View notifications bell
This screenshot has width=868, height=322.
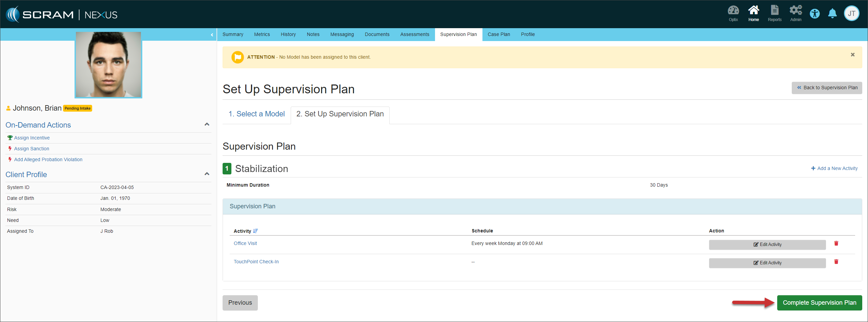[832, 14]
